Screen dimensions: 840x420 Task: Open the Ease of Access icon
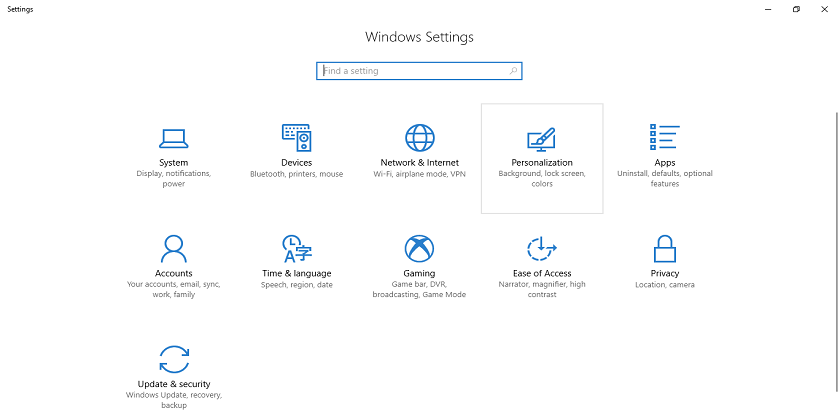[542, 249]
